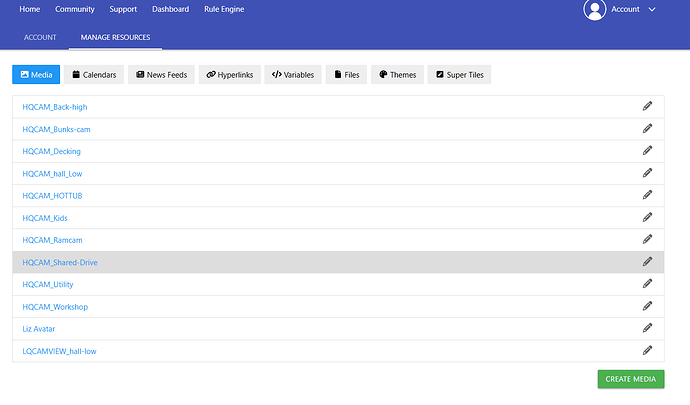
Task: Open the Support page
Action: [123, 9]
